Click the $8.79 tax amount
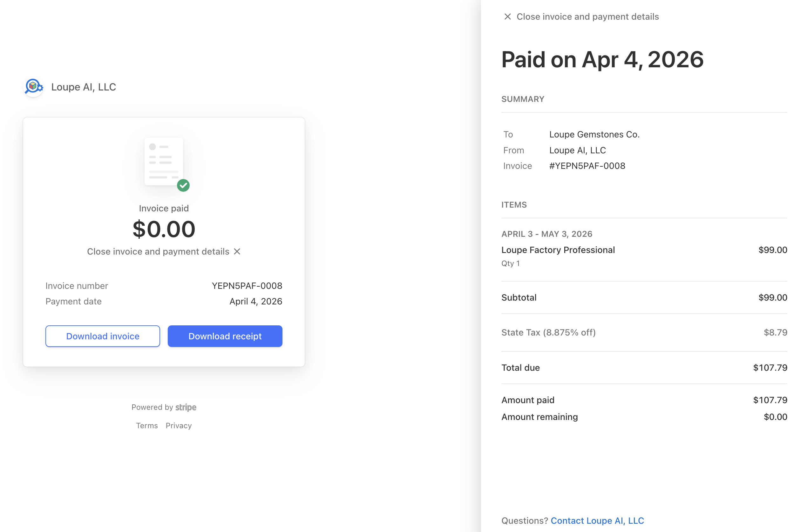This screenshot has width=807, height=532. pyautogui.click(x=776, y=332)
